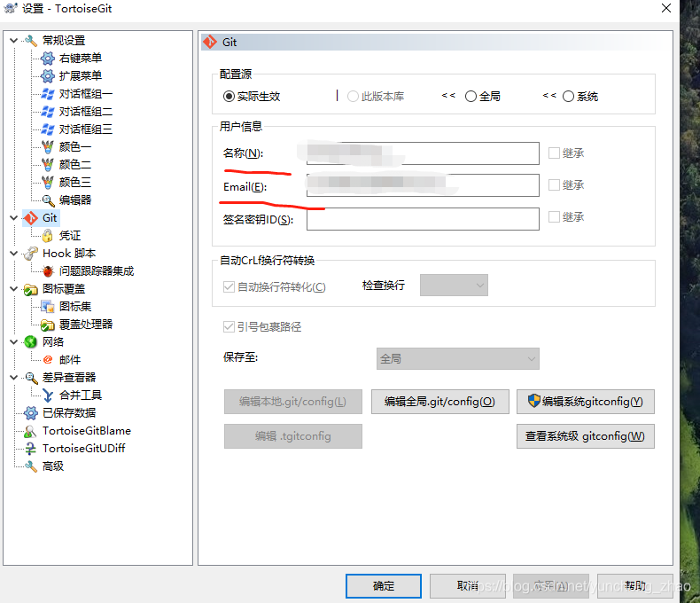The height and width of the screenshot is (603, 700).
Task: Click 查看系统级 gitconfig button
Action: [586, 436]
